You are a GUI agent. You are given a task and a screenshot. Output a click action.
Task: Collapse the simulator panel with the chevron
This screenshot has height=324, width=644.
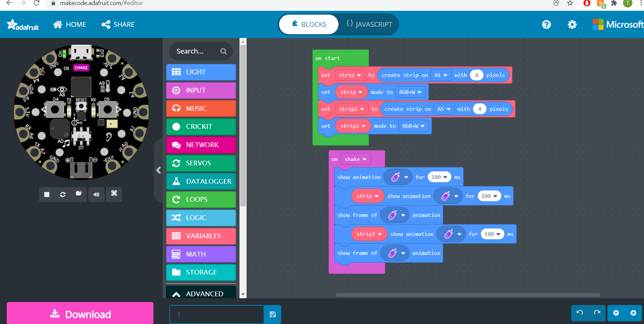coord(158,170)
